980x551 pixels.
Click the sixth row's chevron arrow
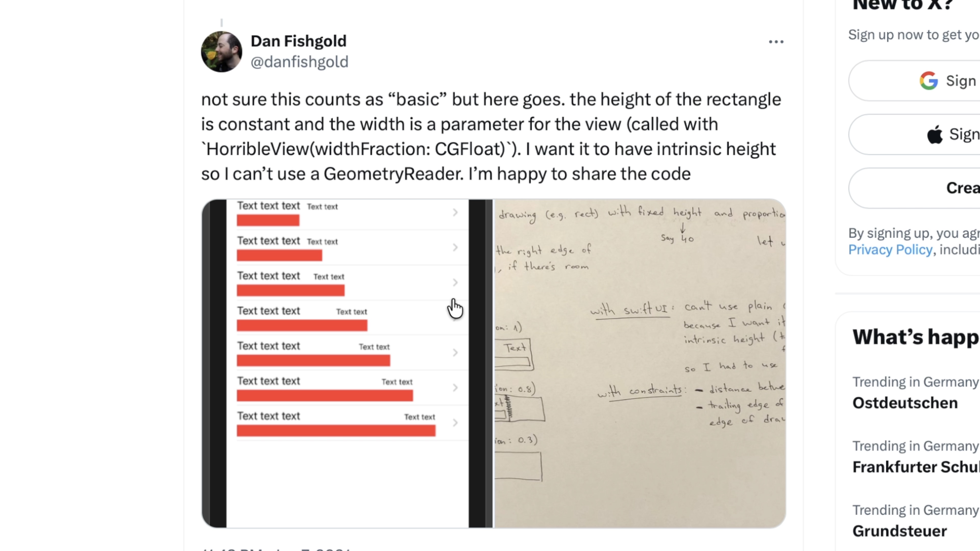point(455,387)
